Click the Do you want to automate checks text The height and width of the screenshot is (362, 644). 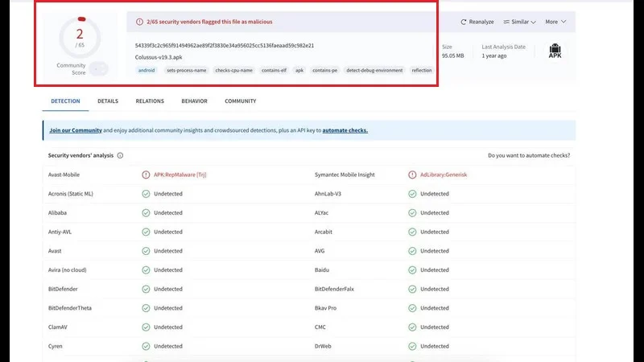[529, 155]
